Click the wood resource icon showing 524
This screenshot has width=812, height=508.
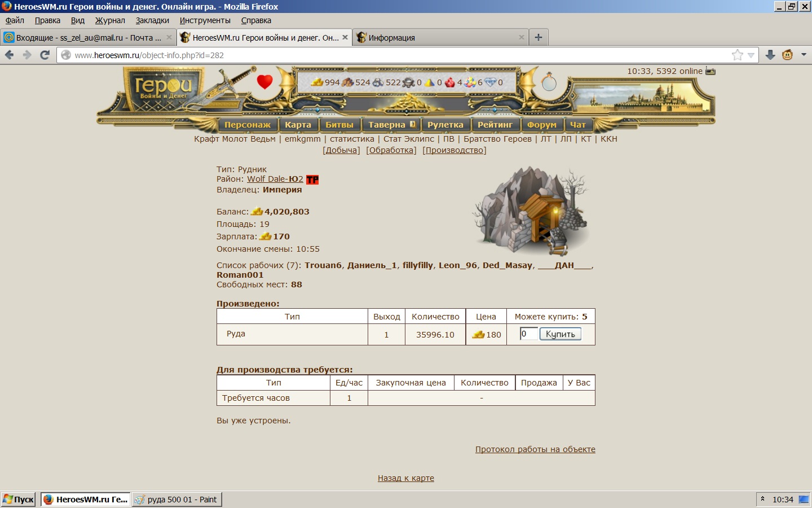348,82
